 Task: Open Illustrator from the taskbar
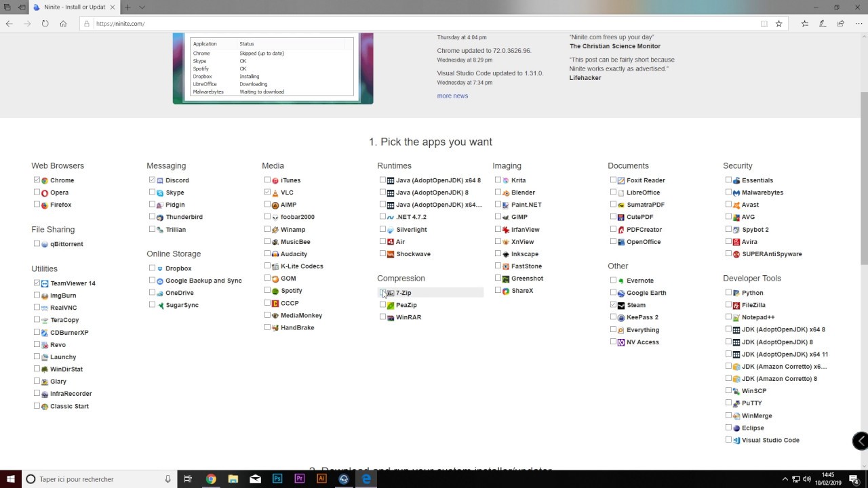(x=322, y=479)
